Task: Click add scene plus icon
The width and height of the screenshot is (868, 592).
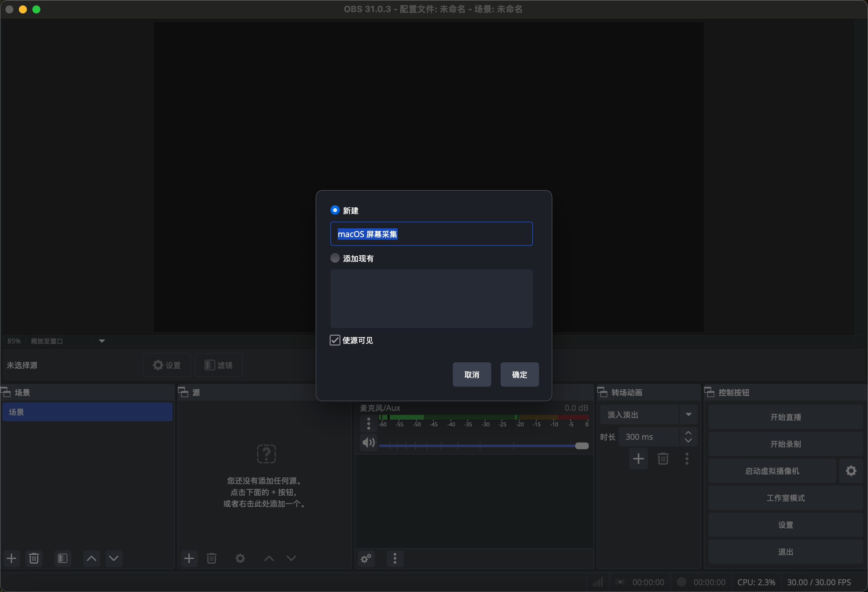Action: point(11,558)
